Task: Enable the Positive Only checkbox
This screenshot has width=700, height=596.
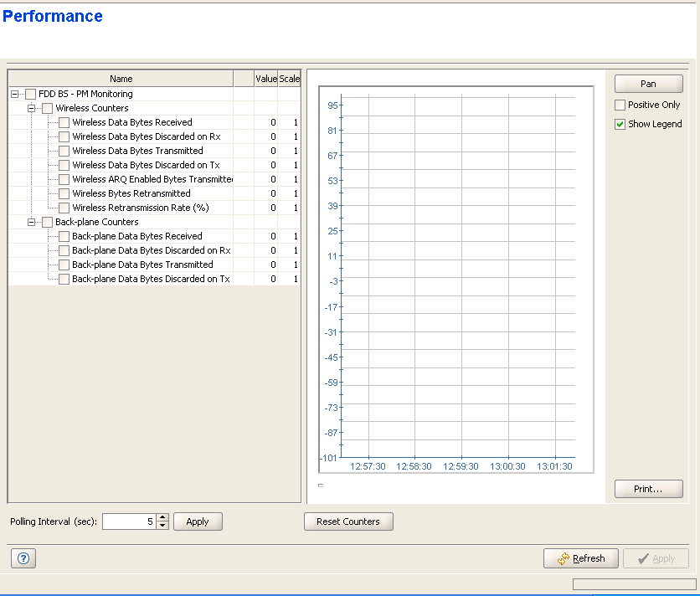Action: (x=620, y=105)
